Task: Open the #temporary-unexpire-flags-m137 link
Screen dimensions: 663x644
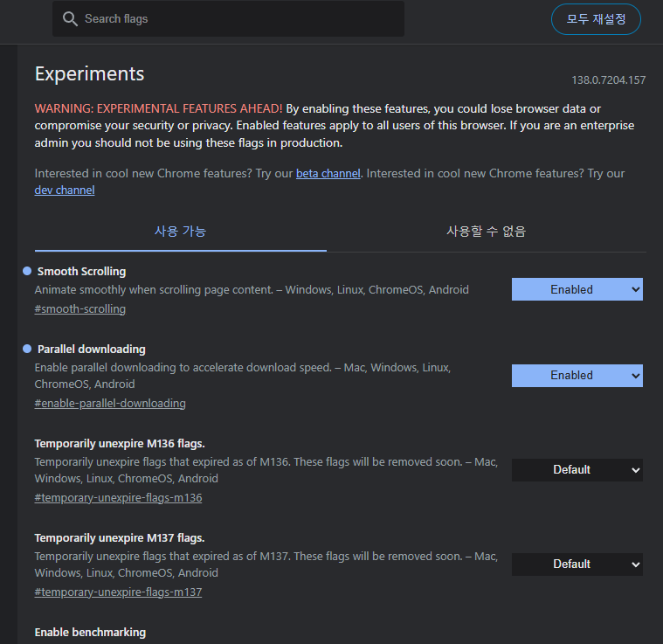Action: coord(119,592)
